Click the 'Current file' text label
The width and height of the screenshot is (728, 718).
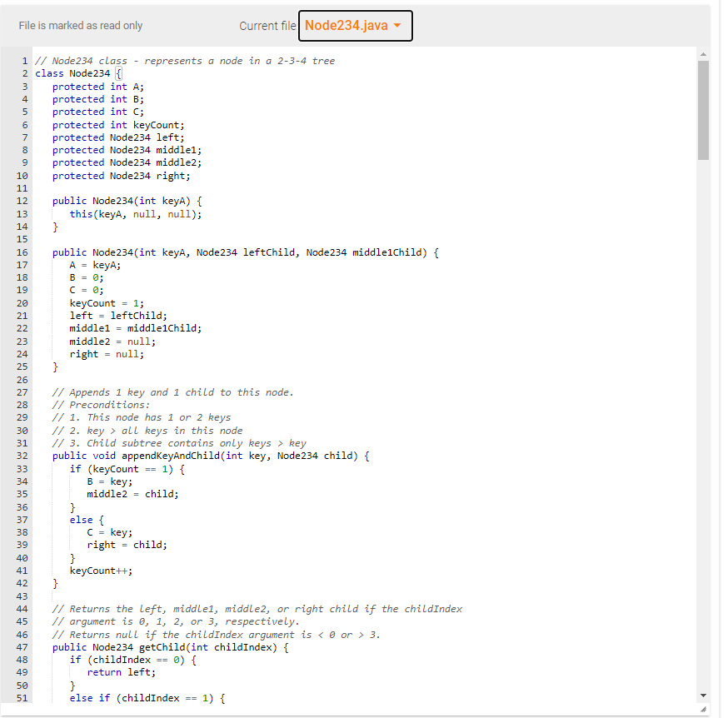coord(267,26)
